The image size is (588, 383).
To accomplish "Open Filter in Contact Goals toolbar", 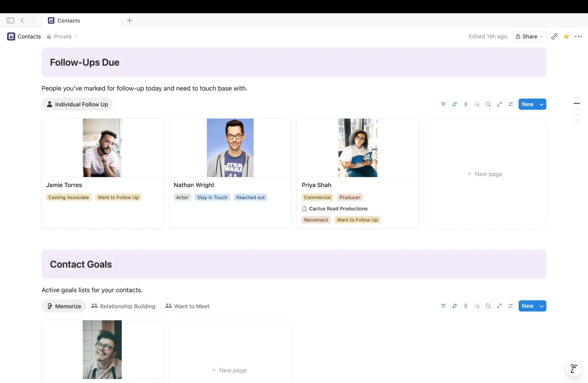I will click(x=443, y=306).
